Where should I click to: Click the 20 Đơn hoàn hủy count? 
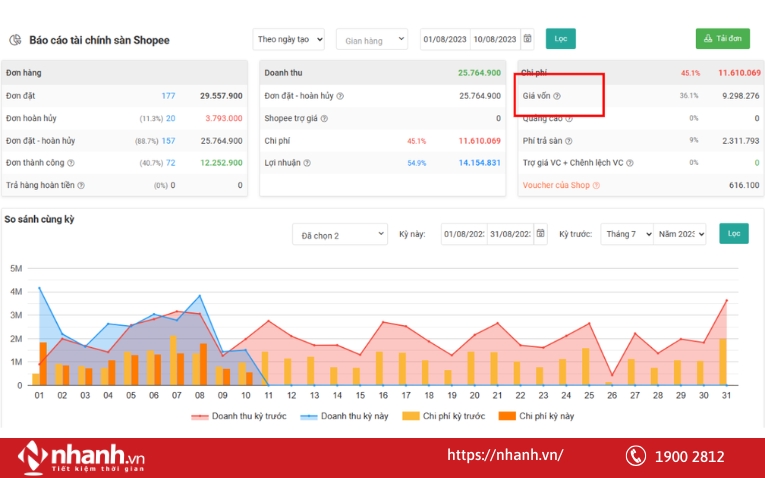(170, 119)
